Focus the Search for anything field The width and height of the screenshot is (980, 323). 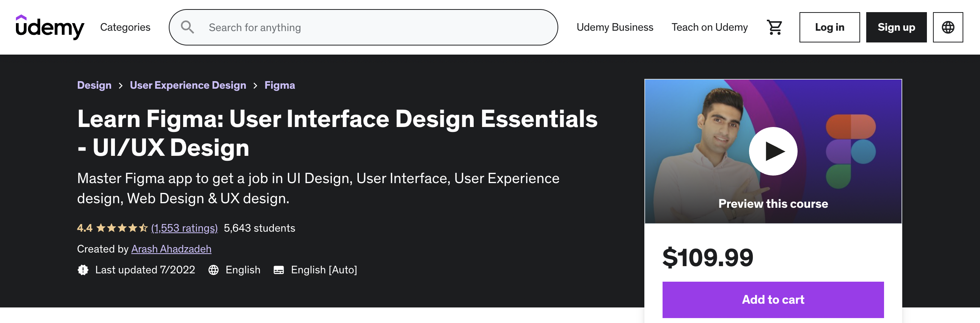(363, 27)
